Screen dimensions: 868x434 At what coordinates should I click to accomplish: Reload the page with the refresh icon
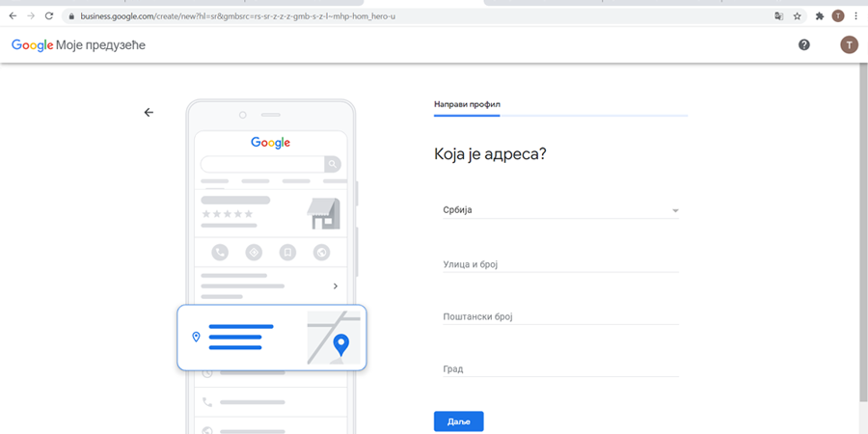(49, 16)
